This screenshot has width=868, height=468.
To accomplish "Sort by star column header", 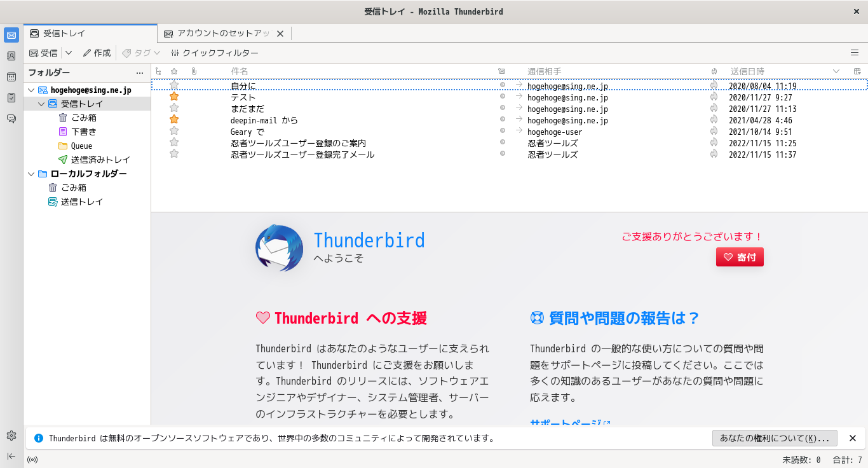I will (x=174, y=71).
